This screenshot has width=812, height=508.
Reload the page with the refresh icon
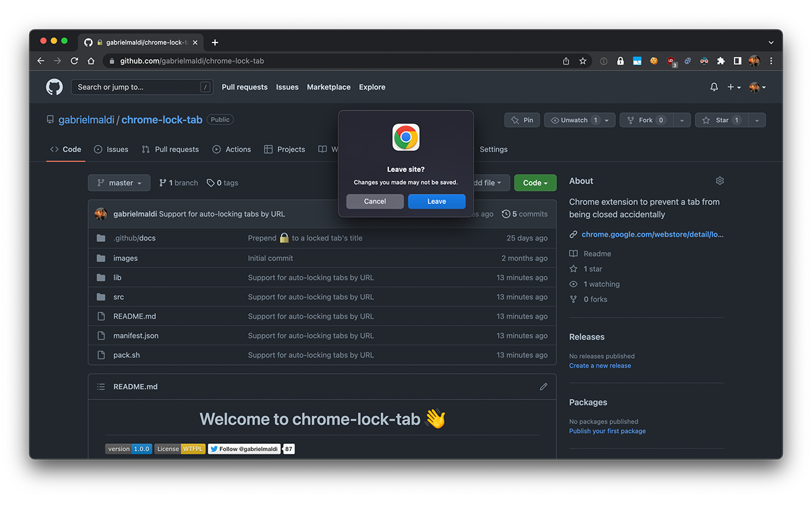click(x=74, y=61)
